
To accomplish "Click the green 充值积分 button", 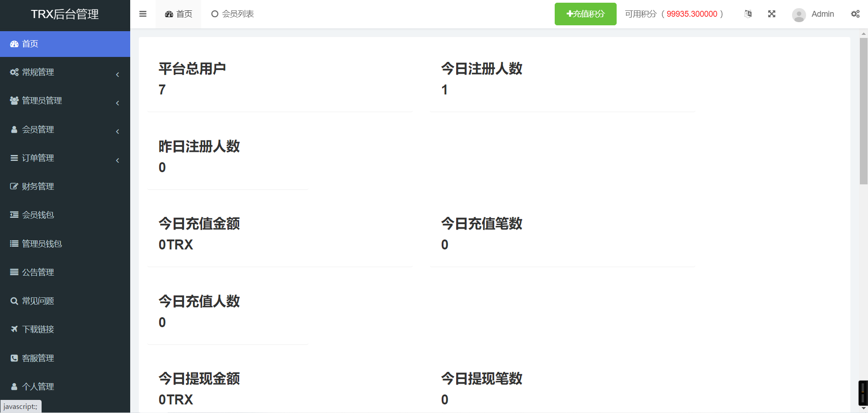I will (585, 14).
